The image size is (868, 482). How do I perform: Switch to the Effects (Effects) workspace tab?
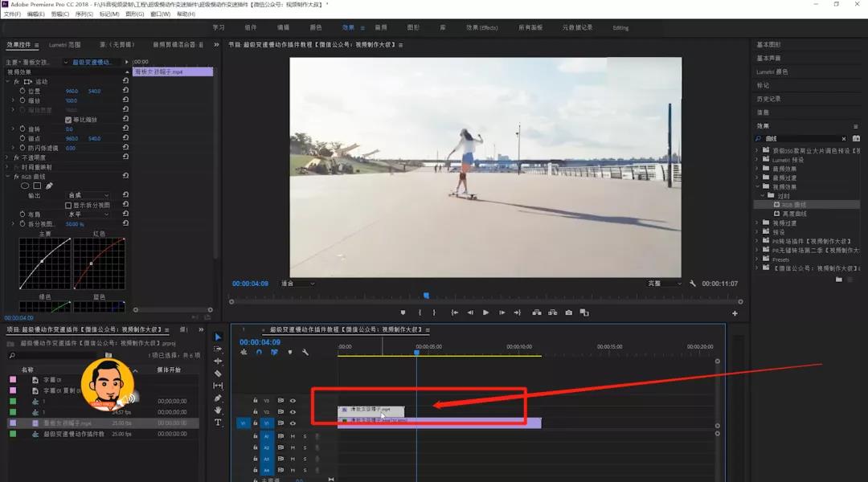481,27
